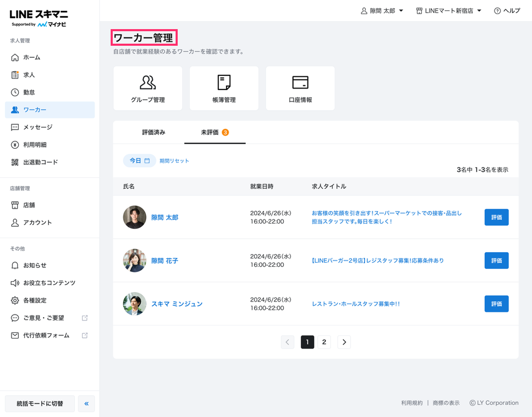This screenshot has height=417, width=532.
Task: Collapse the sidebar with double-chevron button
Action: 86,403
